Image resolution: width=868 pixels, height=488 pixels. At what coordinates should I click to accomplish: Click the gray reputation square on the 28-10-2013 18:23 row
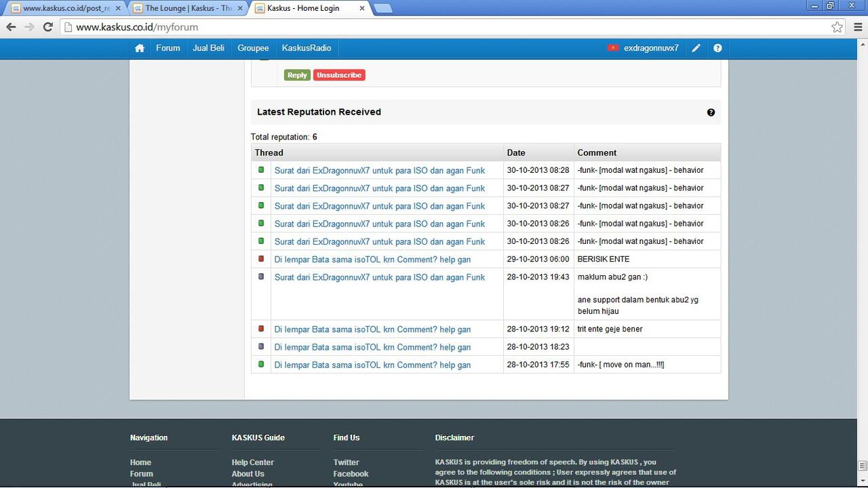261,346
